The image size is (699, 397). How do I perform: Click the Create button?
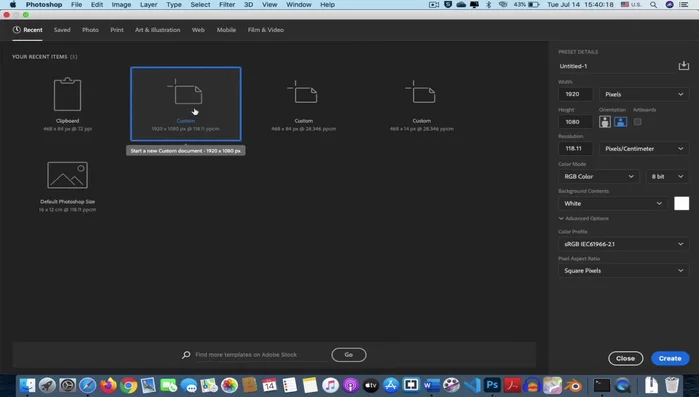pyautogui.click(x=670, y=359)
